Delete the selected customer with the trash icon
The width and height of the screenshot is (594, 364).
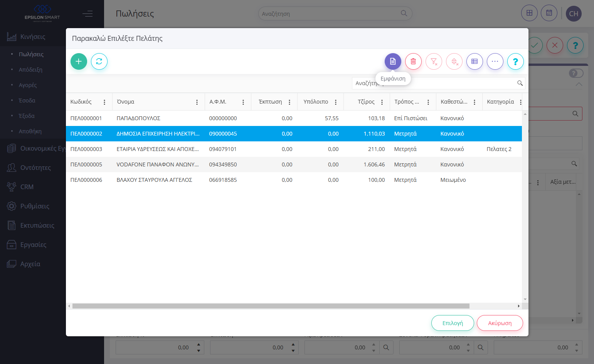[x=413, y=61]
